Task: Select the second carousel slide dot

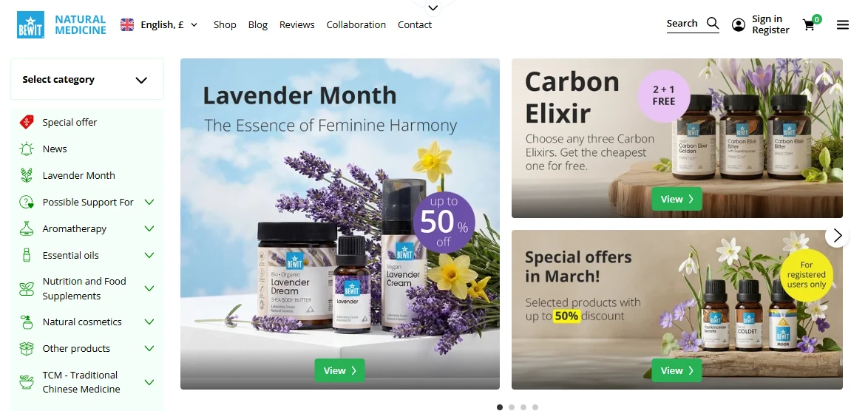Action: (512, 407)
